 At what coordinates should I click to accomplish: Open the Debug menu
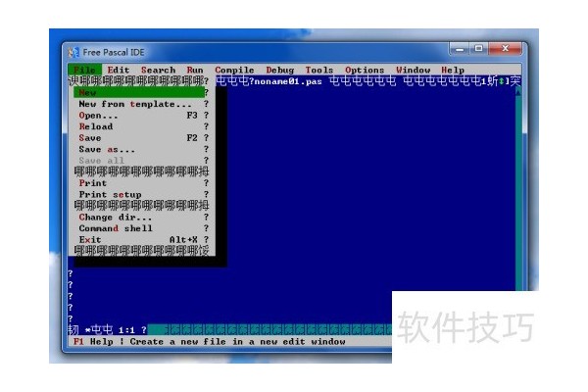coord(279,70)
